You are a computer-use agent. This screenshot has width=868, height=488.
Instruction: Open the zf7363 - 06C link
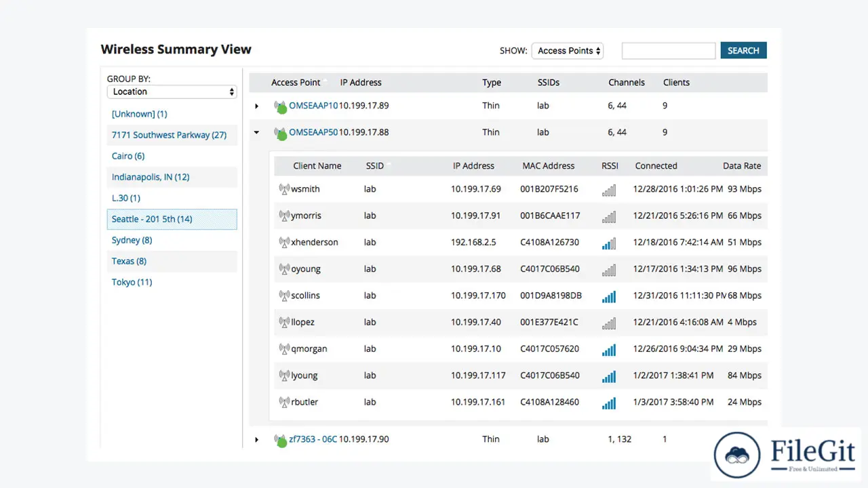coord(313,439)
